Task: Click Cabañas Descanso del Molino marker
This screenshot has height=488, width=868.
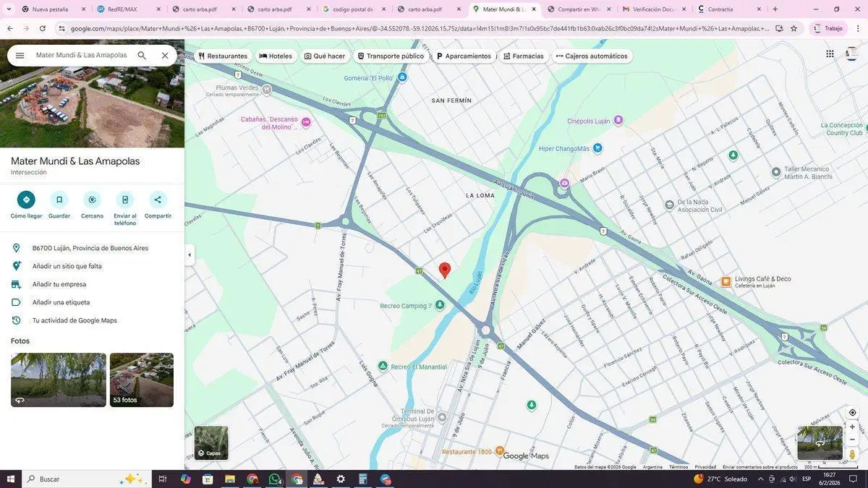Action: pyautogui.click(x=305, y=122)
